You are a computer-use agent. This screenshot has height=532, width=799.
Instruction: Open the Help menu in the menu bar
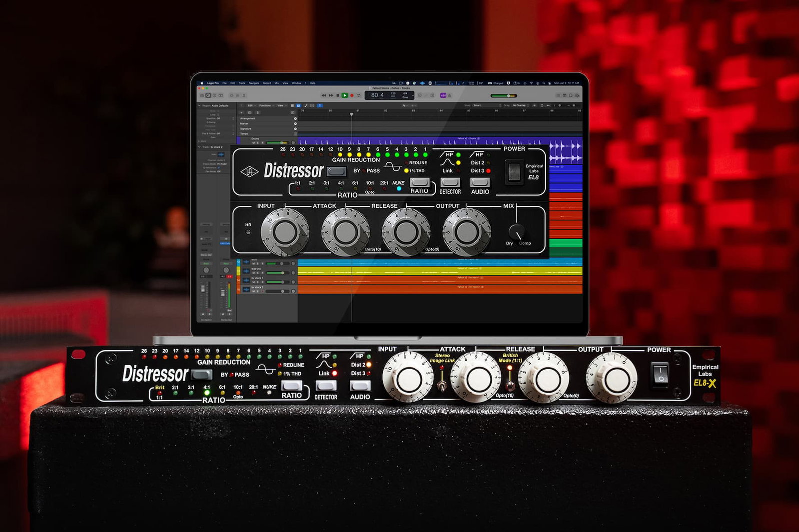click(x=313, y=83)
